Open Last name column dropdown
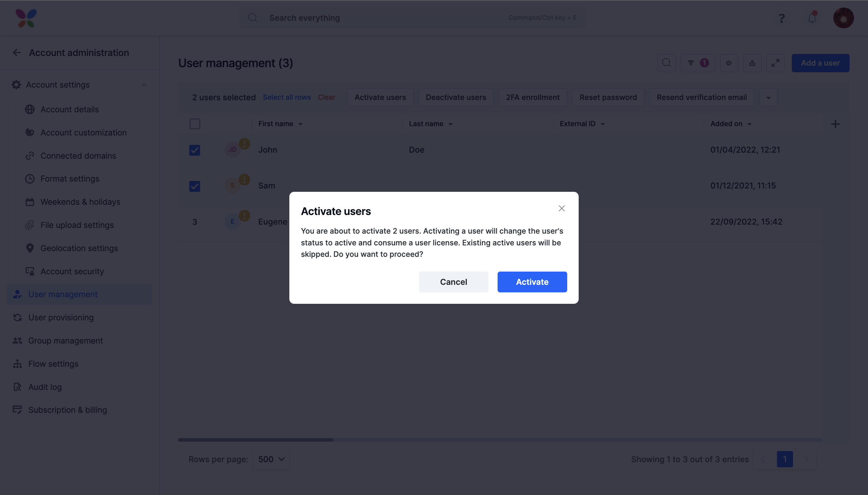 point(451,124)
